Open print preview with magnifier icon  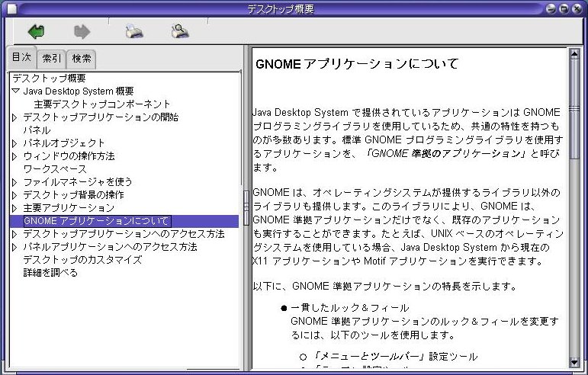point(180,31)
